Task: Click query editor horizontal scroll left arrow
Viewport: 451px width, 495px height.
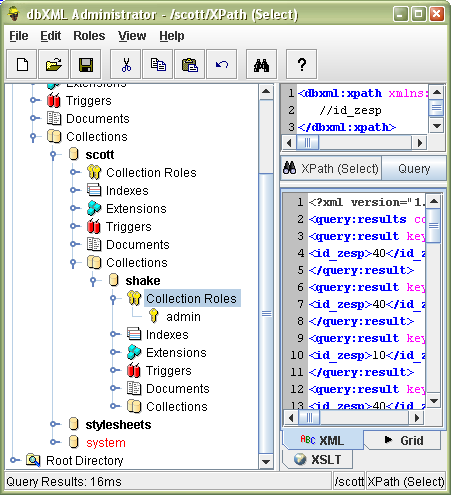Action: point(289,143)
